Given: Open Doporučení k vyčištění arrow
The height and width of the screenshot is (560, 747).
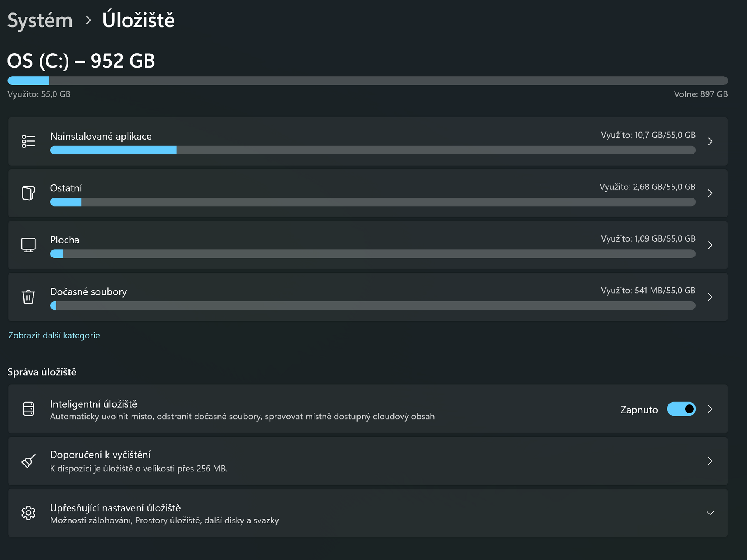Looking at the screenshot, I should tap(710, 461).
